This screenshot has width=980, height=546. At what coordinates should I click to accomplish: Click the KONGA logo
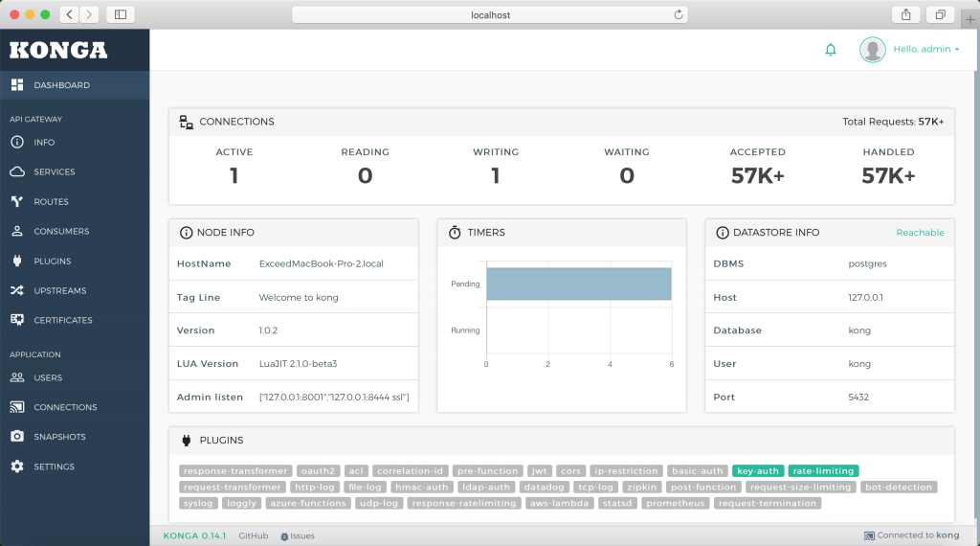click(x=58, y=50)
